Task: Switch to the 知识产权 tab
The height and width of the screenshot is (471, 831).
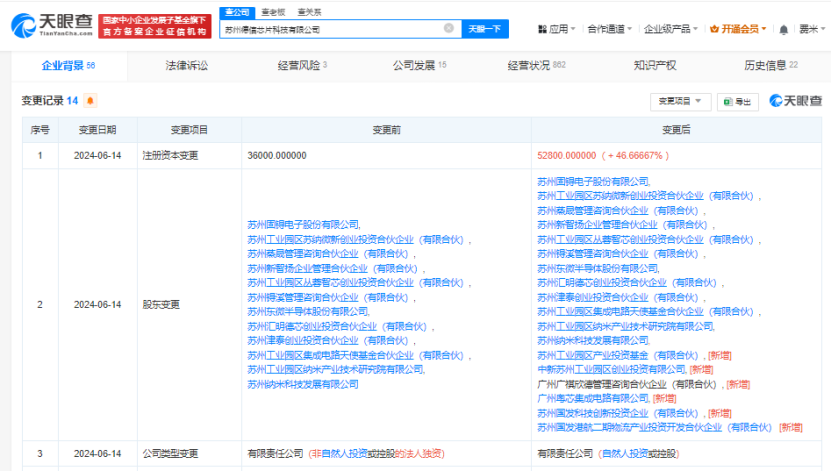Action: [655, 66]
